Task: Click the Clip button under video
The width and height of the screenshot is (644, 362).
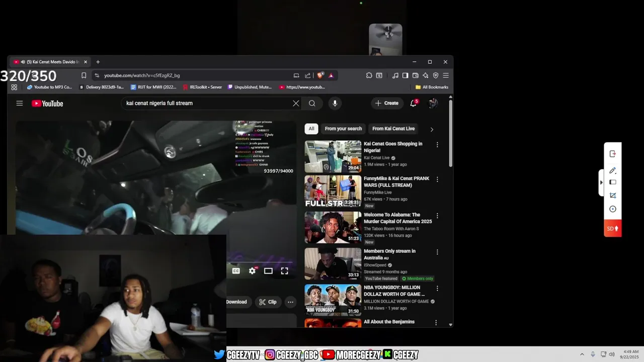Action: 268,302
